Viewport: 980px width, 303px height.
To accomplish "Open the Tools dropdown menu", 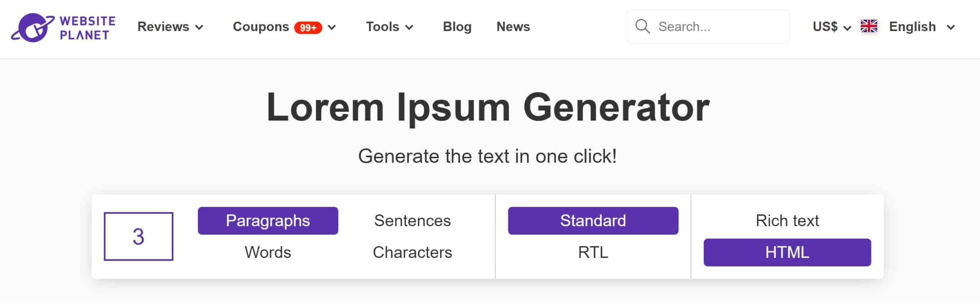I will pyautogui.click(x=389, y=27).
